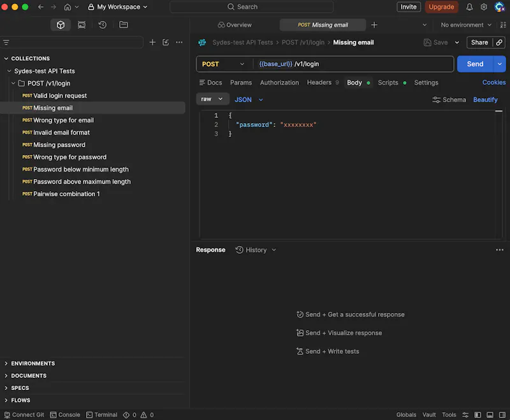This screenshot has height=420, width=510.
Task: Open the tabs list chevron dropdown
Action: point(425,25)
